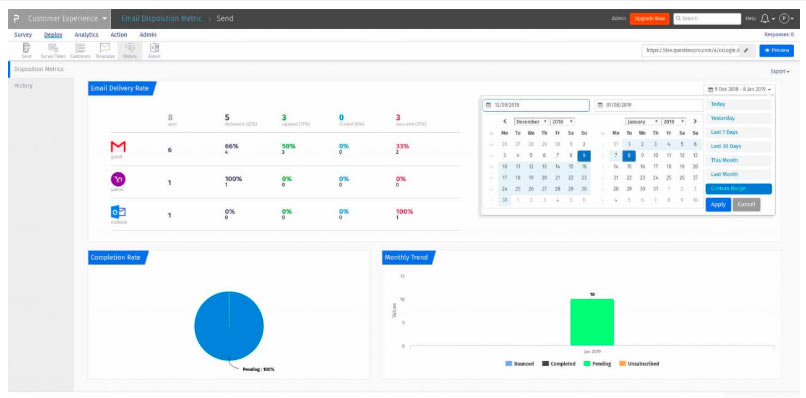Viewport: 806px width, 398px height.
Task: Click the Customers toolbar icon
Action: click(x=80, y=50)
